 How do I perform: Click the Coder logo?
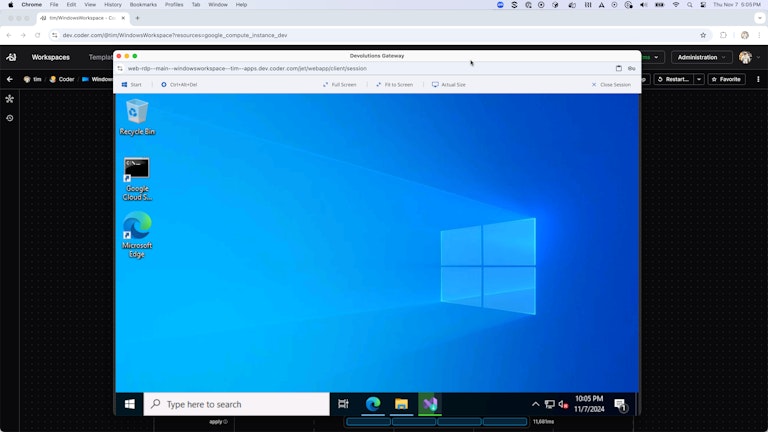[x=11, y=57]
